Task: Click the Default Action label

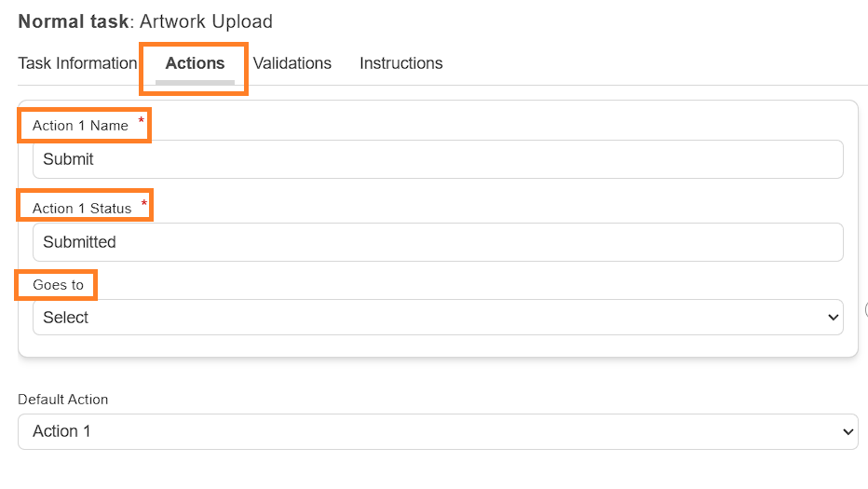Action: [x=63, y=400]
